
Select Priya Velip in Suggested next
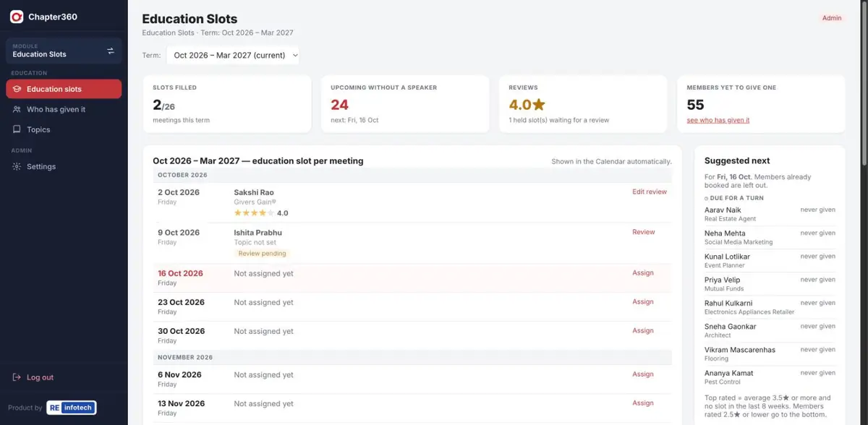(770, 283)
